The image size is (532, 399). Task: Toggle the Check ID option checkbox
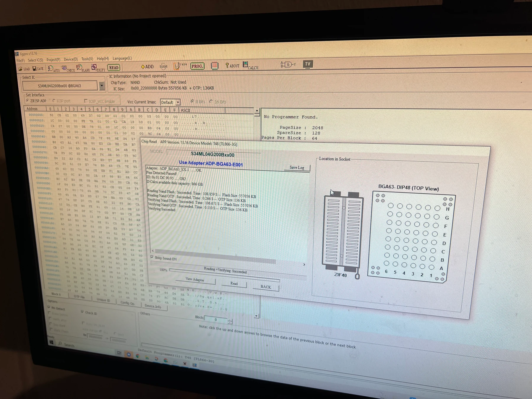[82, 312]
